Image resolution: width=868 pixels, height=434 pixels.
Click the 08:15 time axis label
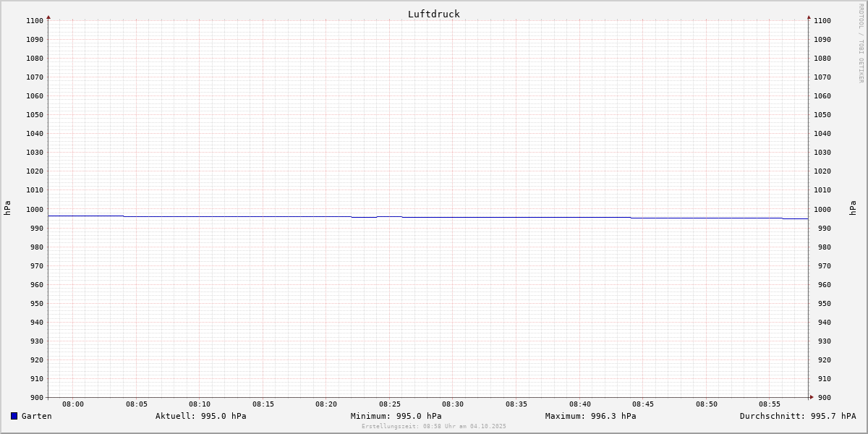pos(263,404)
